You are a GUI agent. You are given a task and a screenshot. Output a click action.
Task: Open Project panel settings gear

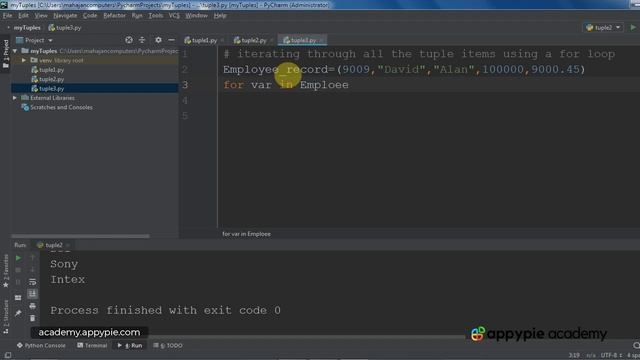pyautogui.click(x=158, y=40)
